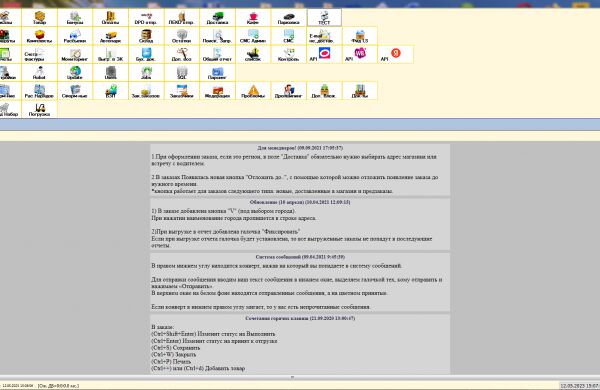Open the Мониторинг clock icon
Screen dimensions: 600x390
pos(75,54)
